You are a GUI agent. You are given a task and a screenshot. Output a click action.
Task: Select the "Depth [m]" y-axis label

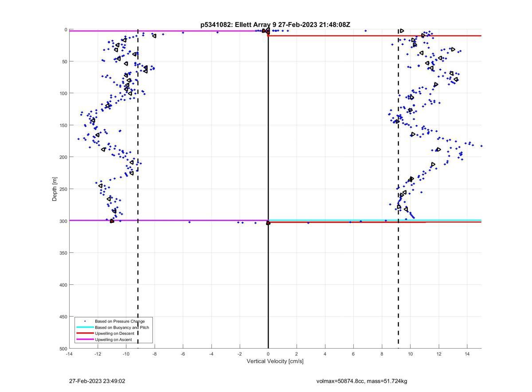[55, 189]
